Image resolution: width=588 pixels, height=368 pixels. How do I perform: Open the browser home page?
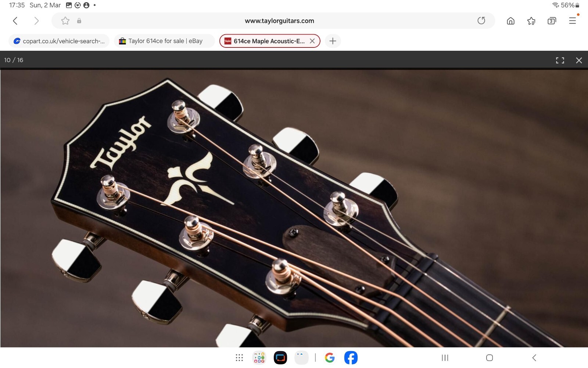tap(510, 21)
